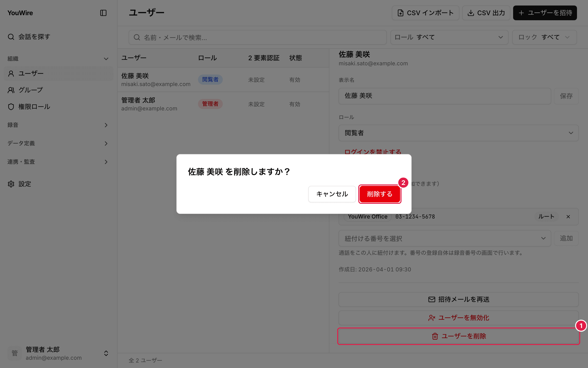Click CSV インポート button
The image size is (588, 368).
point(425,13)
